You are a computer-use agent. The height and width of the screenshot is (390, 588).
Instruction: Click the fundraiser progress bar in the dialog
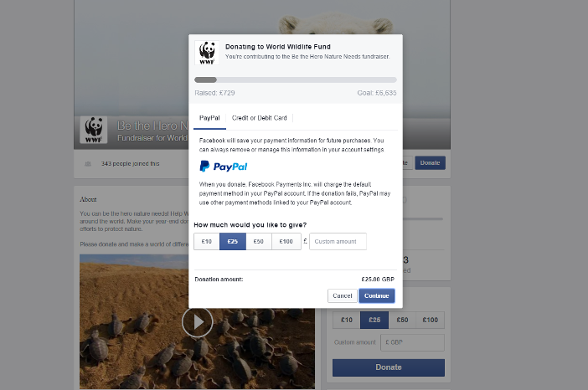296,80
